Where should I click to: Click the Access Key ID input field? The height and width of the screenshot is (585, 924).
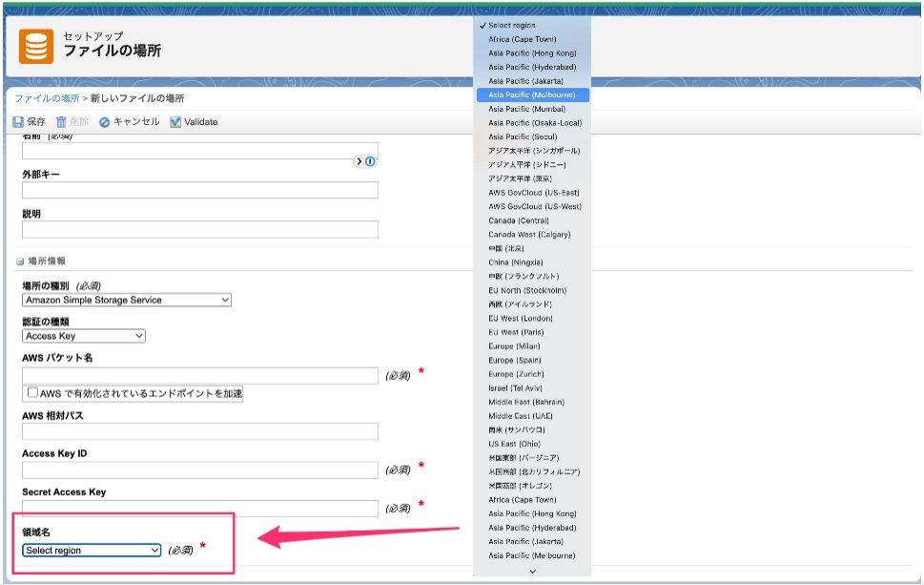point(200,470)
